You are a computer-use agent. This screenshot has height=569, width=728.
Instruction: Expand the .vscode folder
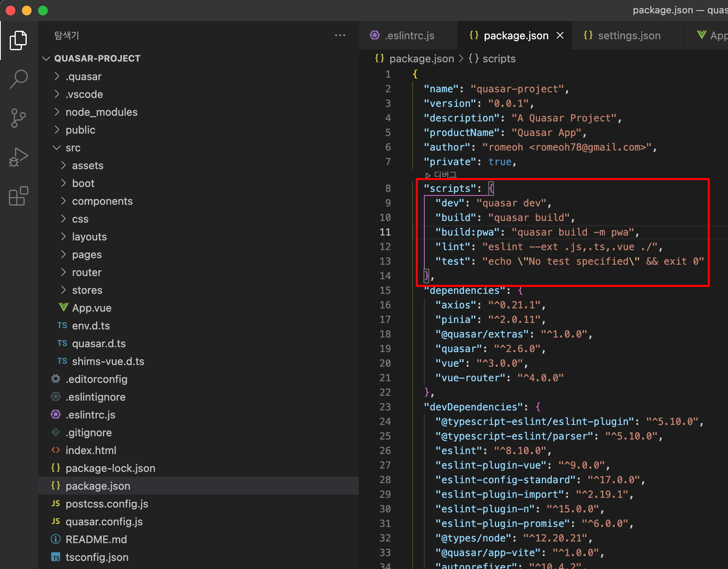point(57,94)
